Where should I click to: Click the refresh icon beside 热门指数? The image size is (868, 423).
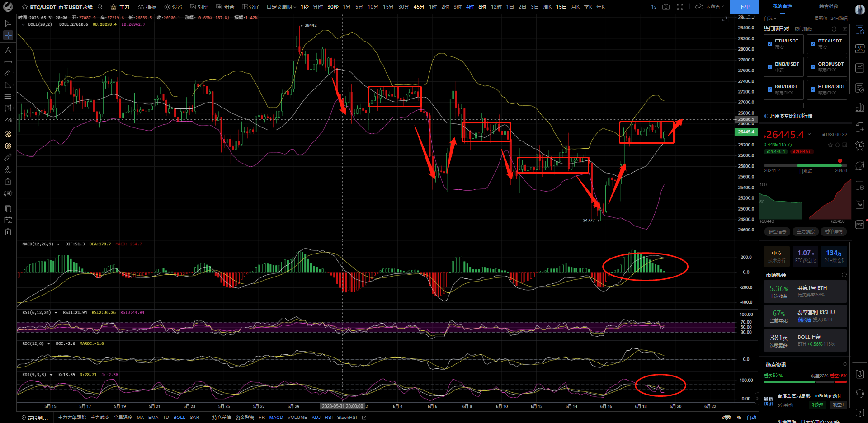click(834, 29)
